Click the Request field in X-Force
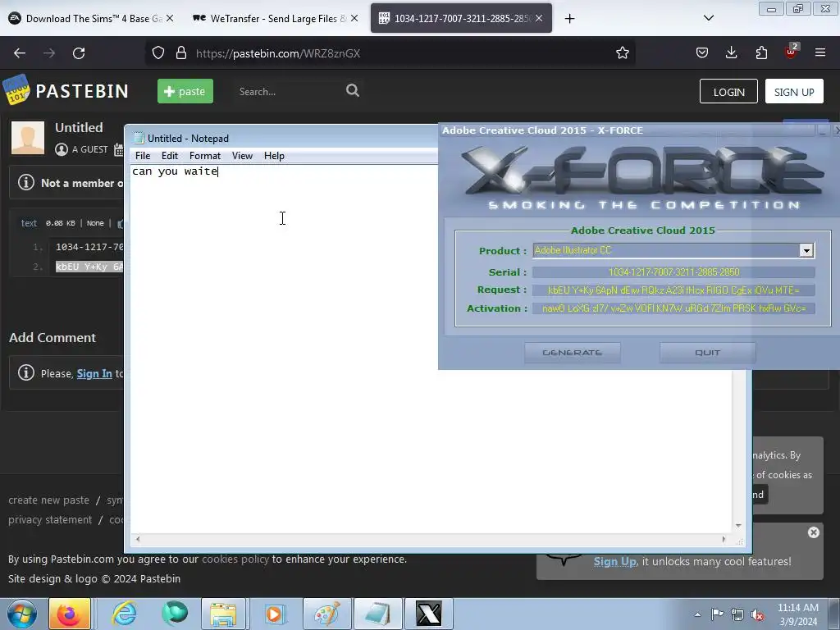The image size is (840, 630). click(x=673, y=290)
